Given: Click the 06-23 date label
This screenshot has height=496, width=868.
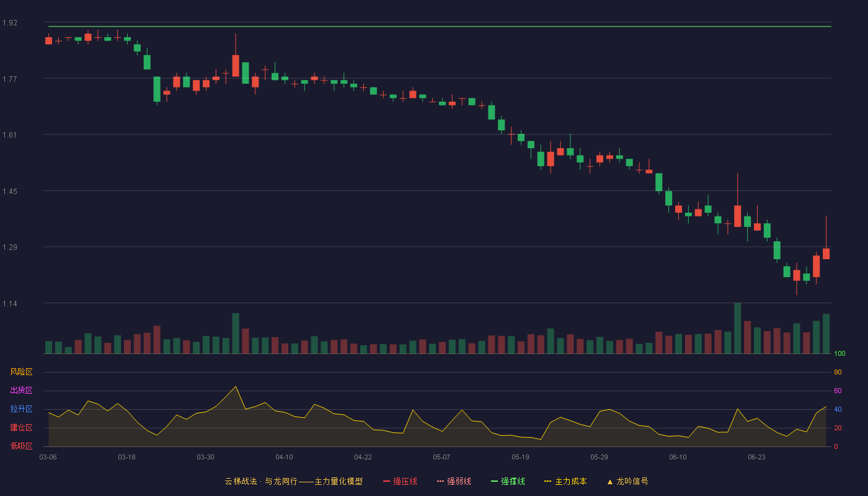Looking at the screenshot, I should pos(756,457).
